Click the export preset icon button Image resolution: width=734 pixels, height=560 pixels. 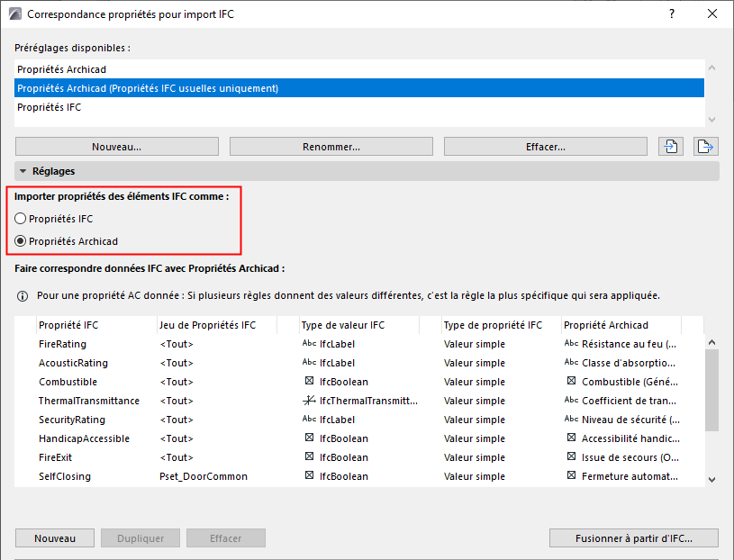coord(704,147)
